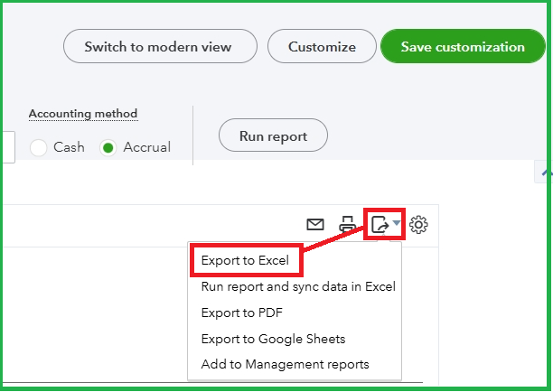The image size is (553, 392).
Task: Collapse the header with the right-edge chevron
Action: point(545,172)
